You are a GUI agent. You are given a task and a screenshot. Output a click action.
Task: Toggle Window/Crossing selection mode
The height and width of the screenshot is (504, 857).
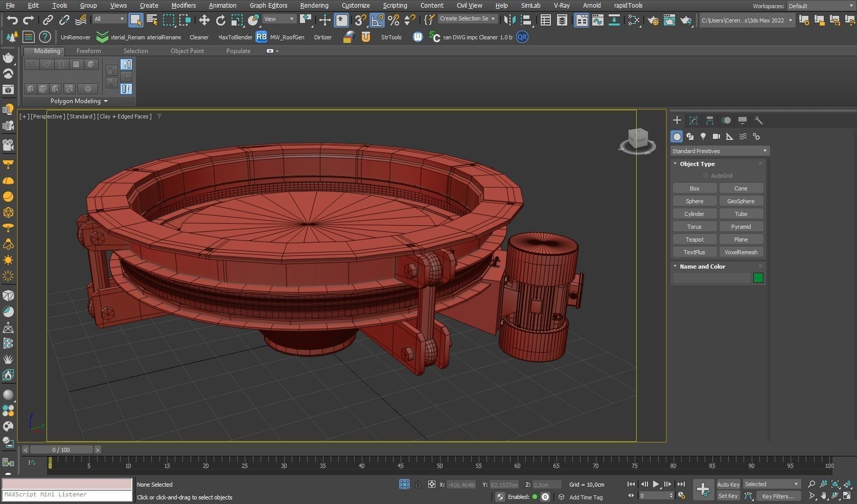tap(184, 20)
